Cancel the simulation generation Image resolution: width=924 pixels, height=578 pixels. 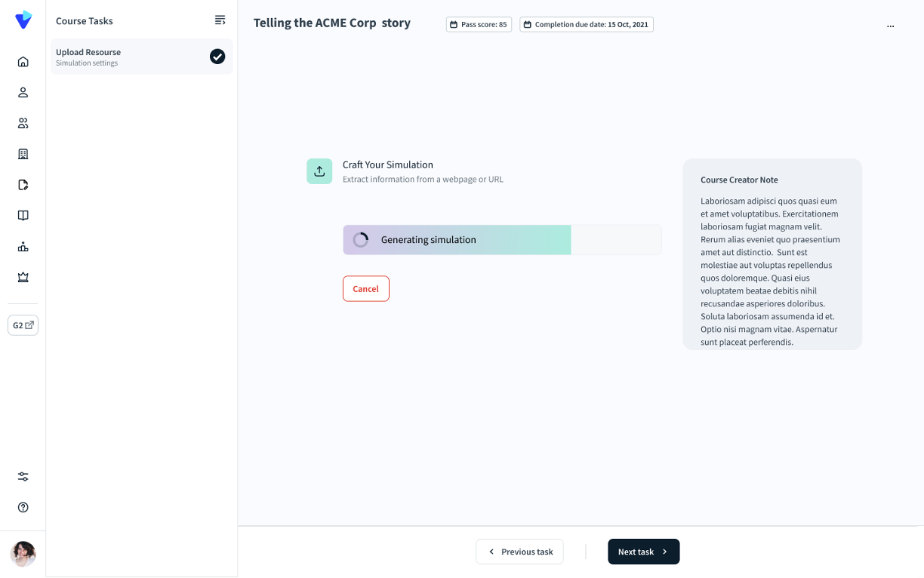tap(366, 289)
